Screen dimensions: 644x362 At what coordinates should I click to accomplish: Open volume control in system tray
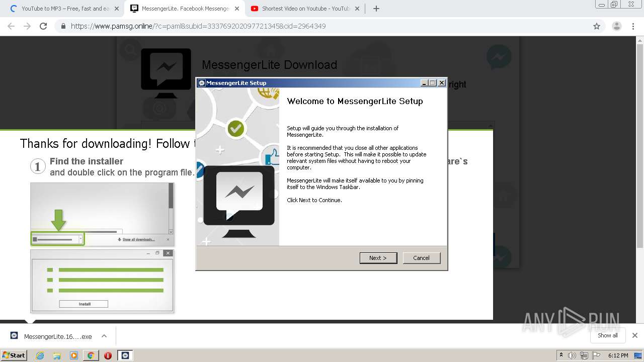point(572,355)
